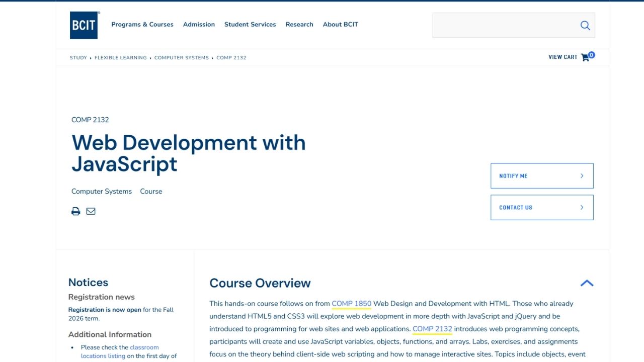
Task: Open the Research menu
Action: pyautogui.click(x=299, y=24)
